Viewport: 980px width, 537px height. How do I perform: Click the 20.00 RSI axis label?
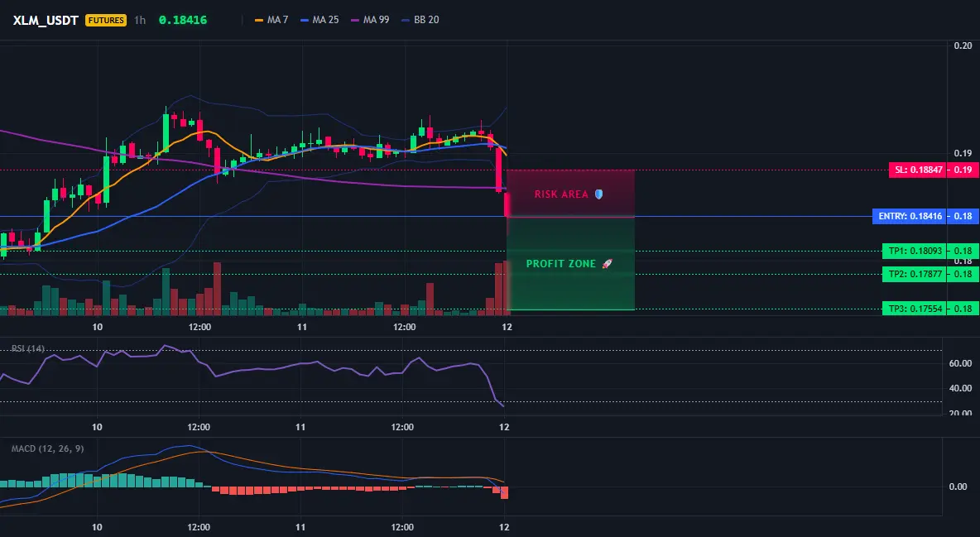pyautogui.click(x=960, y=413)
